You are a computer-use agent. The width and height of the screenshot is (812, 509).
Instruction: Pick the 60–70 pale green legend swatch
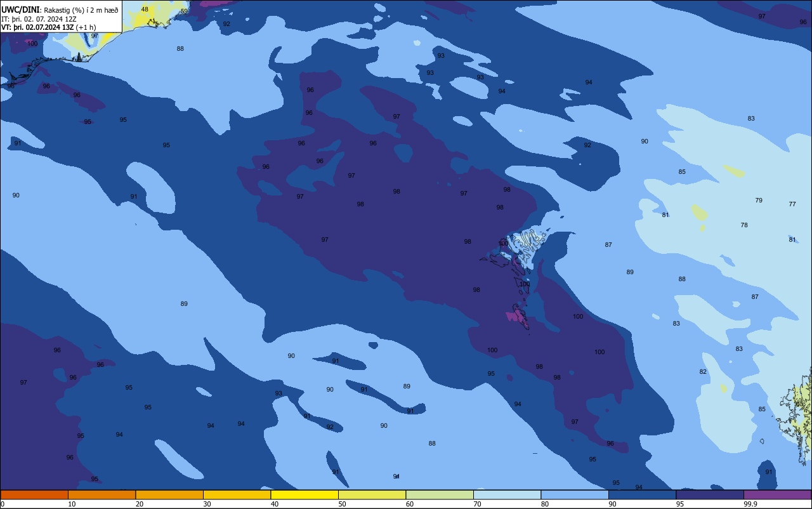point(440,494)
